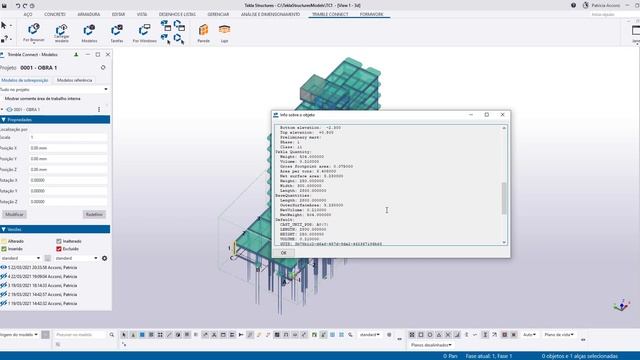This screenshot has width=640, height=360.
Task: Click the Rotação Z input field
Action: click(68, 202)
